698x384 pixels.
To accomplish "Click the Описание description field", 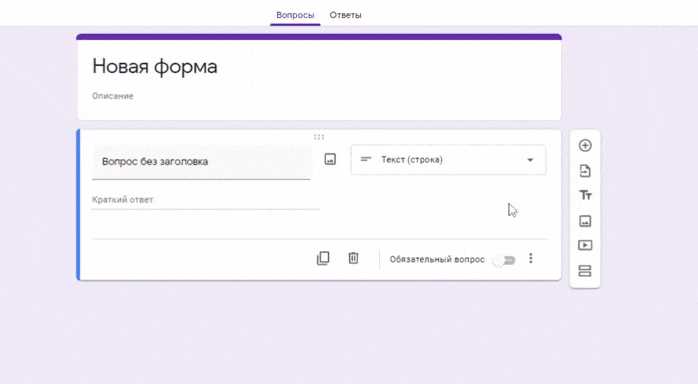I will click(x=113, y=96).
